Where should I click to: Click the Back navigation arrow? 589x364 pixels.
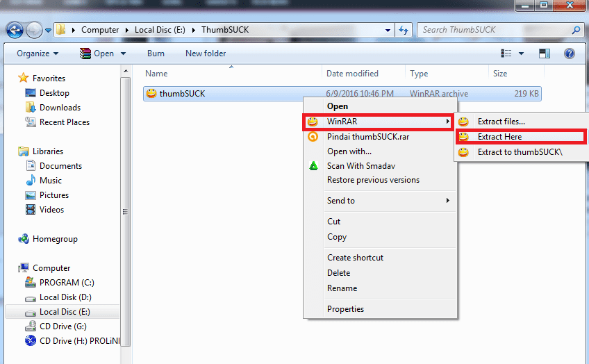pos(15,30)
